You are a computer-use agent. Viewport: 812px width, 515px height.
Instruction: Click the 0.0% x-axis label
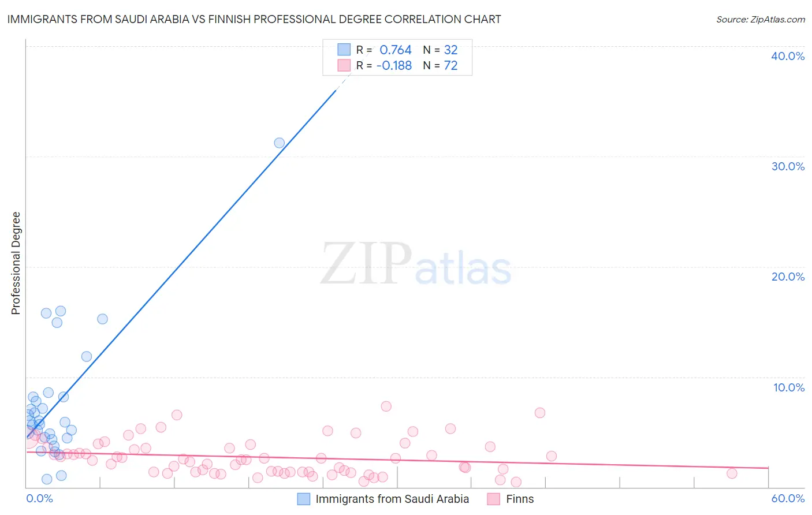tap(39, 498)
